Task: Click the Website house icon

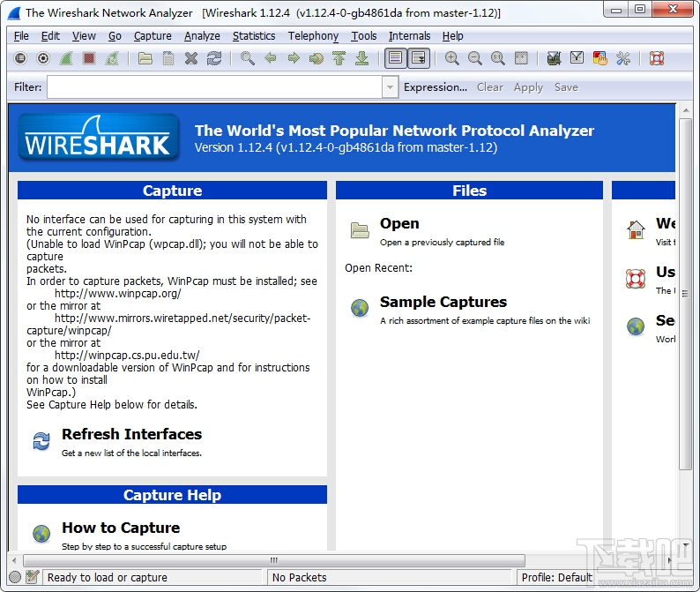Action: pos(636,229)
